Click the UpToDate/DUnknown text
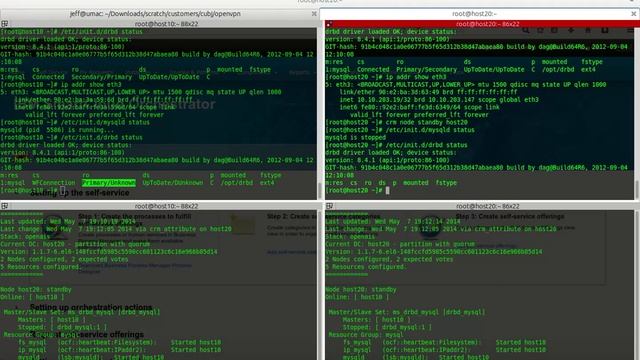640x360 pixels. tap(173, 183)
